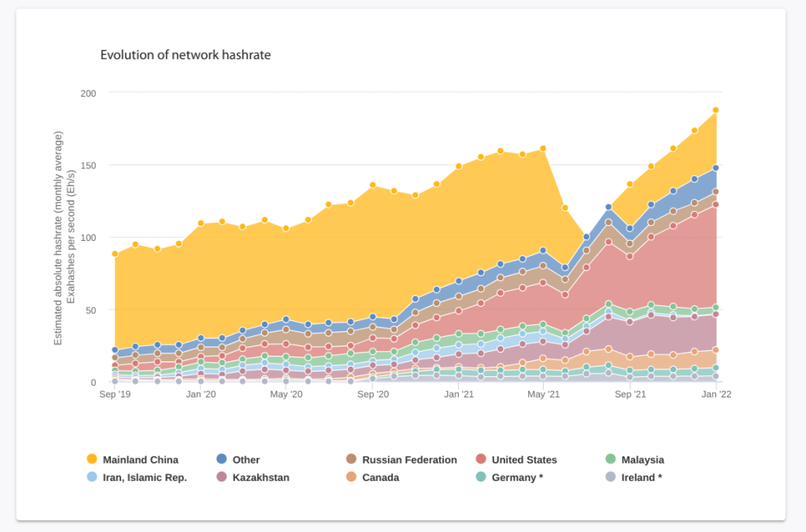Click the Exahashes per second y-axis title
806x532 pixels.
click(70, 238)
